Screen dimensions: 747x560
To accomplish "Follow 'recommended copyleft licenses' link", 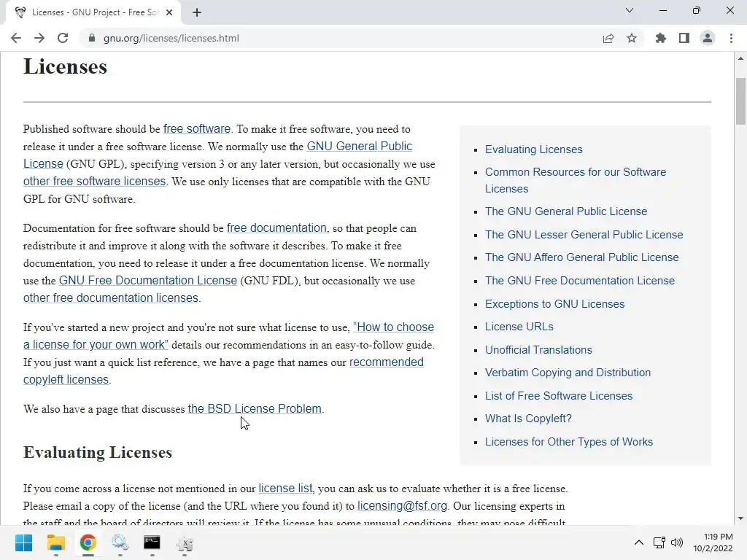I will click(387, 362).
